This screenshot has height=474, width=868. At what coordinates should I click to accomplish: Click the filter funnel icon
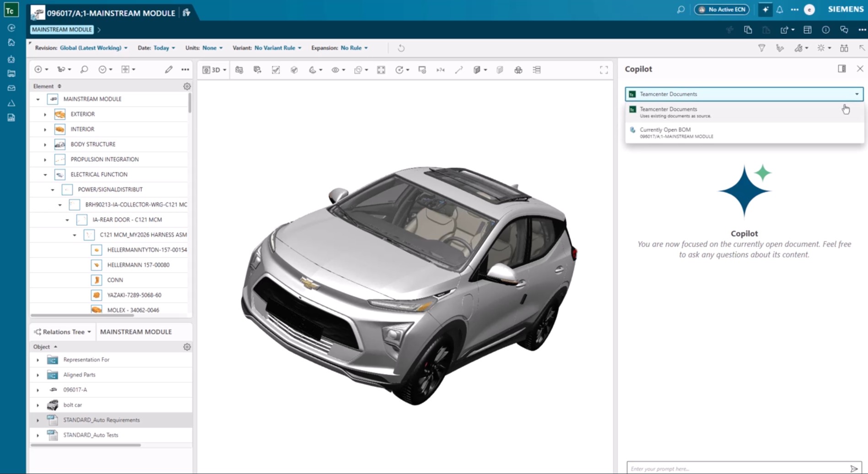click(x=761, y=48)
